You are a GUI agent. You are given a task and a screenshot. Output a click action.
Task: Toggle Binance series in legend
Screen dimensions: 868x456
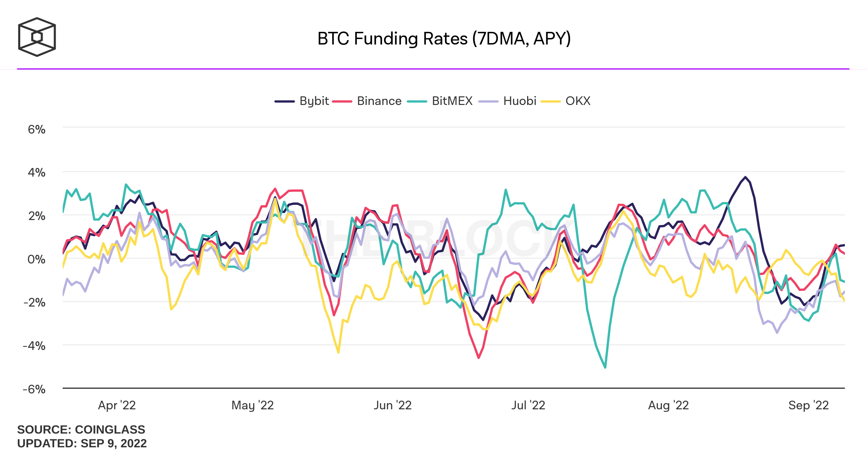click(x=379, y=101)
